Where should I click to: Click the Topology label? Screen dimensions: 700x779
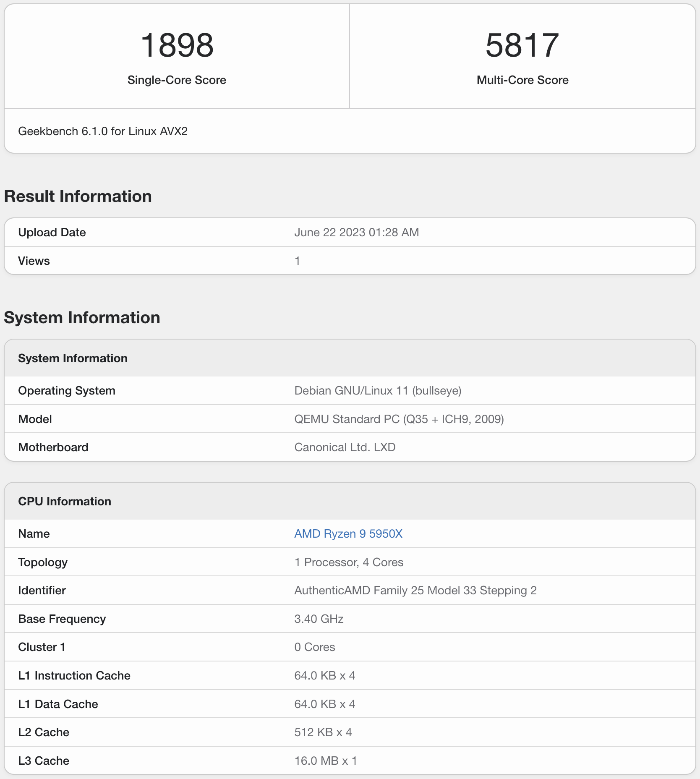coord(43,562)
